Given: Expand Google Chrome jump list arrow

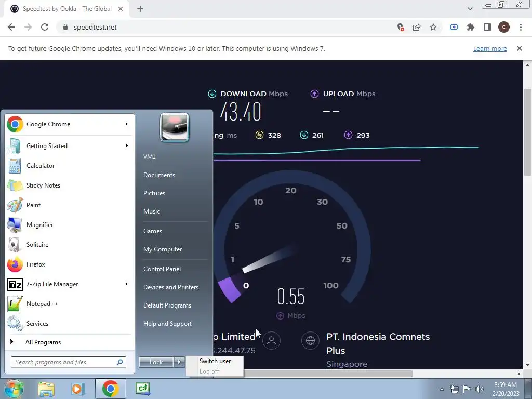Looking at the screenshot, I should [x=127, y=124].
